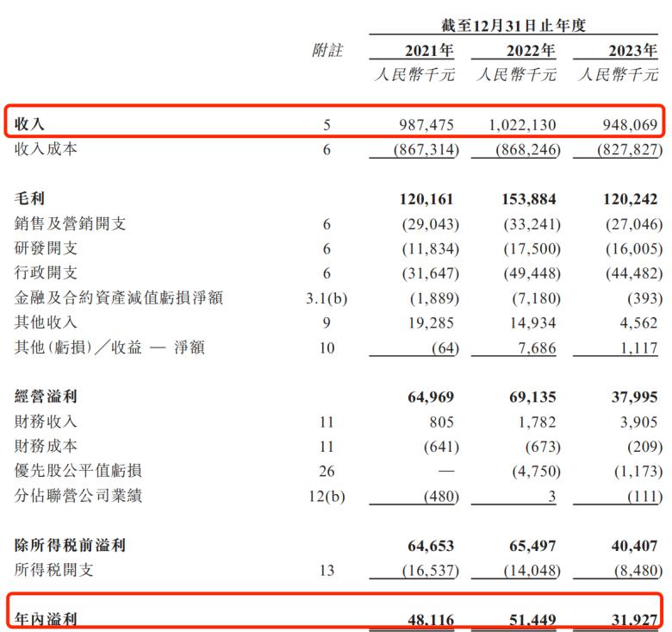Click note reference 3.1(b)

click(x=327, y=298)
